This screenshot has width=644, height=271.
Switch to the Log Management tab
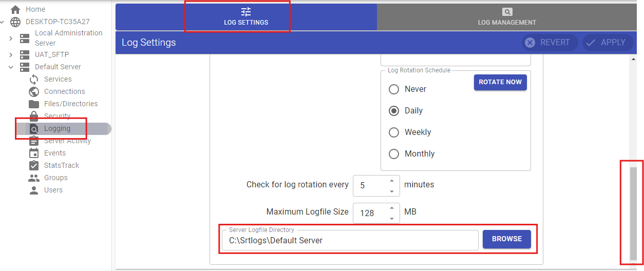(506, 17)
